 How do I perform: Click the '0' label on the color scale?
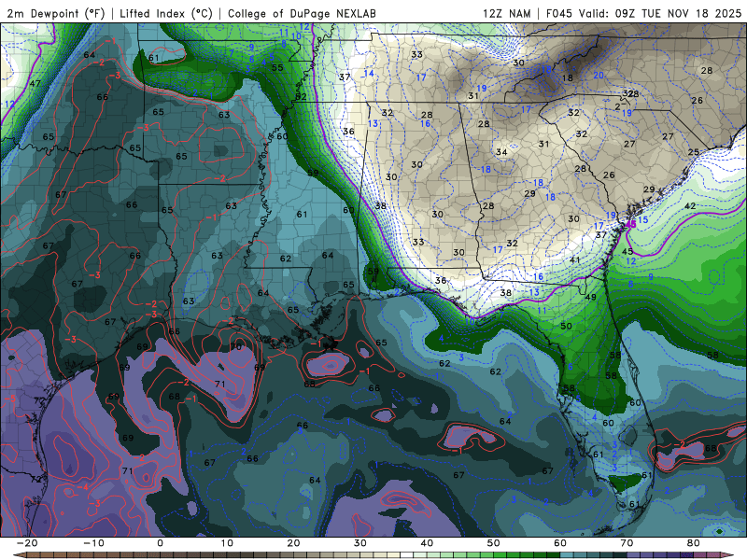pyautogui.click(x=160, y=543)
